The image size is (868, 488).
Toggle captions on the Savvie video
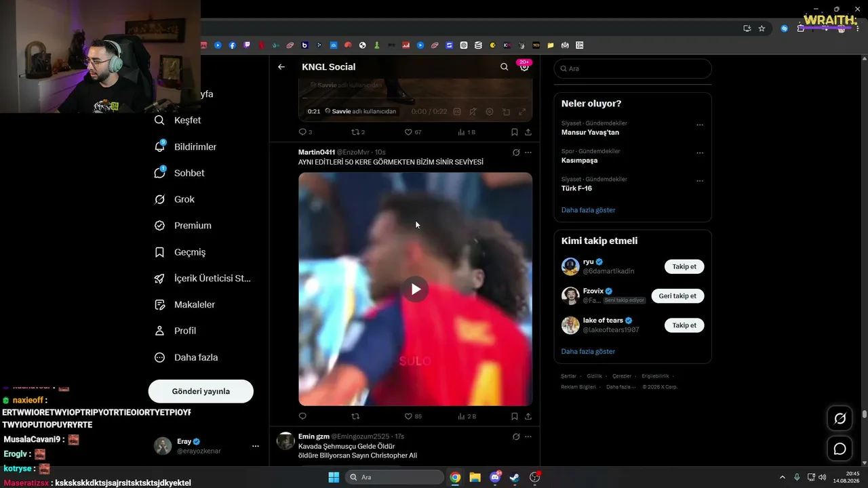tap(457, 112)
